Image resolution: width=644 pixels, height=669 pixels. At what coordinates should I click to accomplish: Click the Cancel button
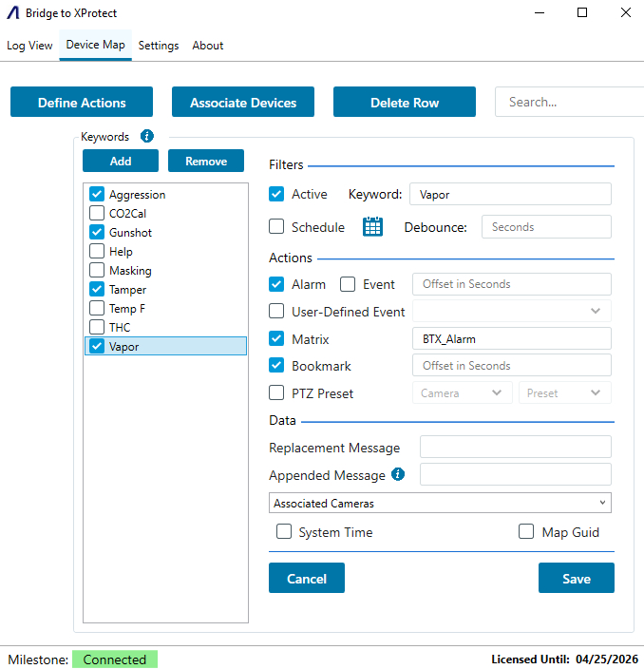coord(307,578)
